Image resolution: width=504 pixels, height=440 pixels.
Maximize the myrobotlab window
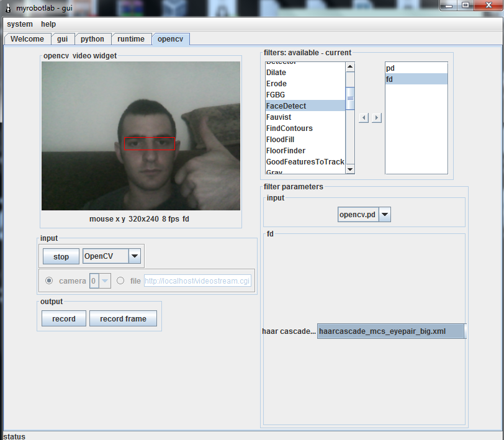pyautogui.click(x=466, y=6)
